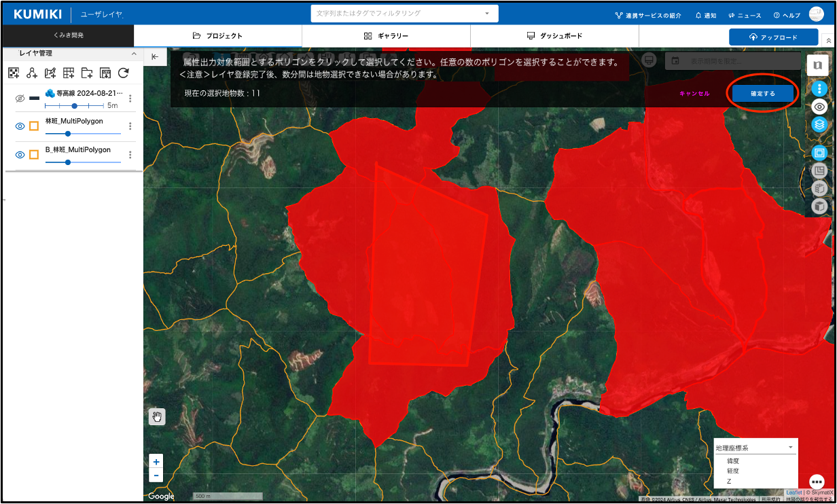The width and height of the screenshot is (837, 504).
Task: Click キャンセル to cancel polygon selection
Action: (694, 94)
